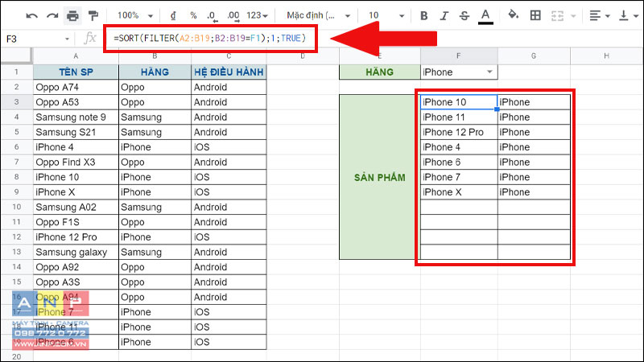Open font size 10 dropdown

click(x=386, y=15)
